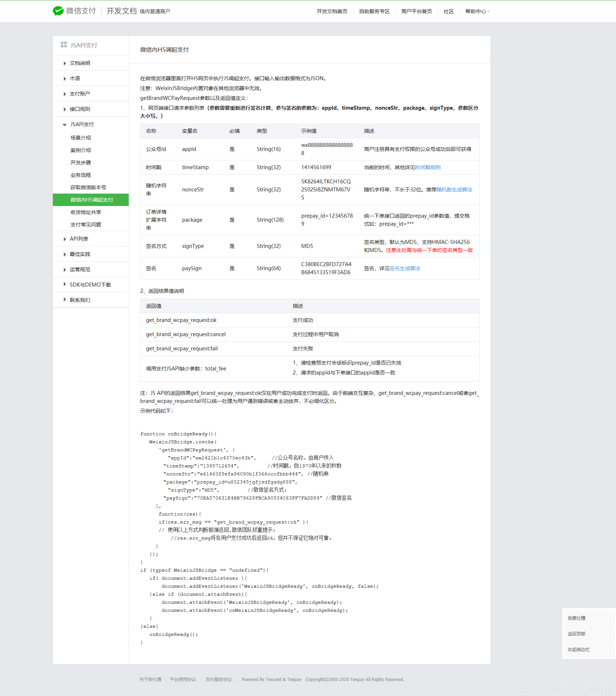Viewport: 616px width, 696px height.
Task: Click the paySign variable name cell
Action: coord(191,268)
